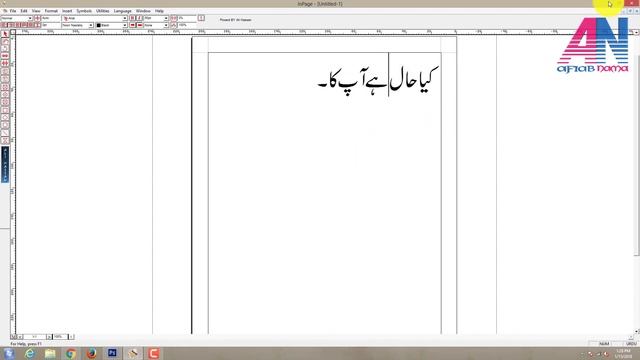Click the InPage pen icon in taskbar

pos(133,353)
